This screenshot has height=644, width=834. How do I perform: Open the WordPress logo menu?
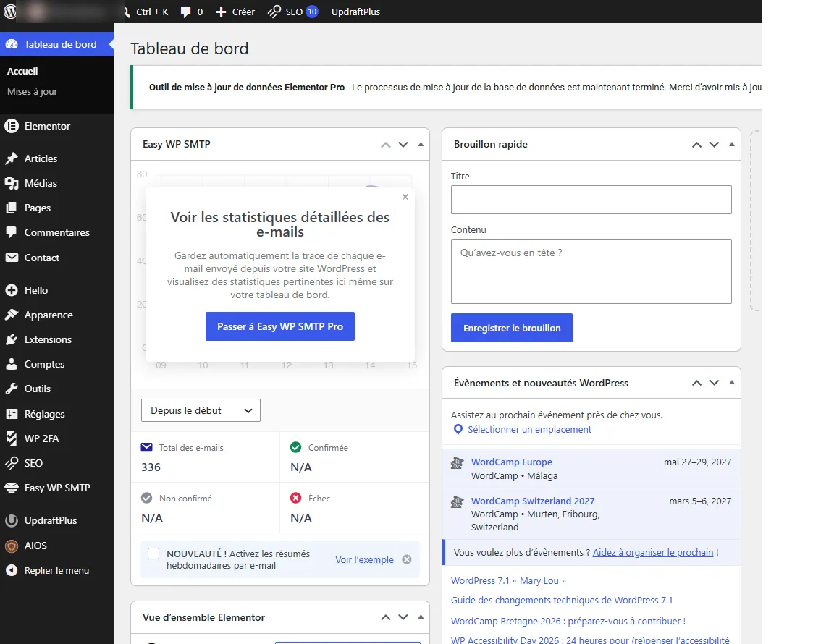[x=9, y=11]
